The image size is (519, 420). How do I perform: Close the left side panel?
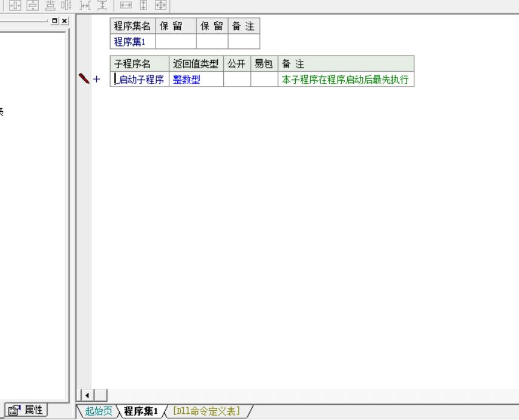[65, 21]
